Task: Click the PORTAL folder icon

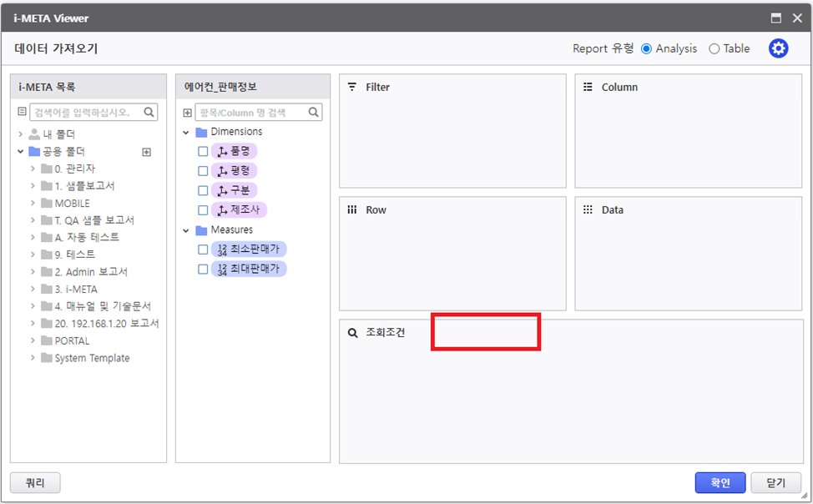Action: (x=46, y=341)
